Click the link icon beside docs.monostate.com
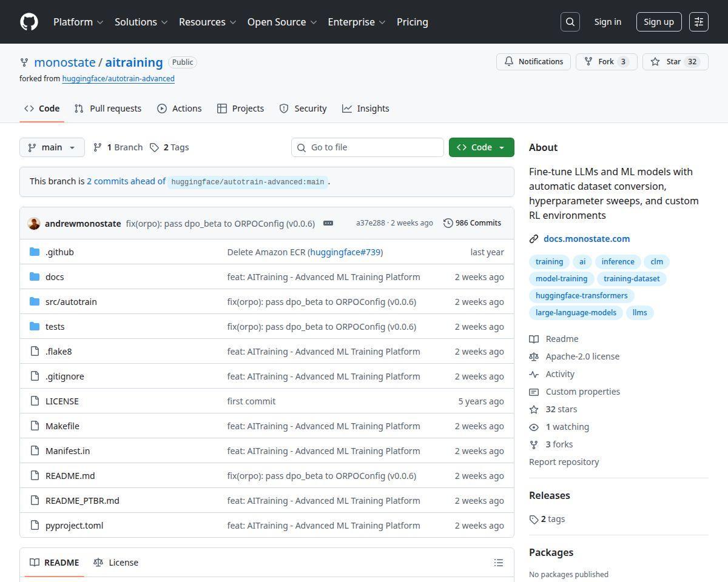 click(x=534, y=239)
